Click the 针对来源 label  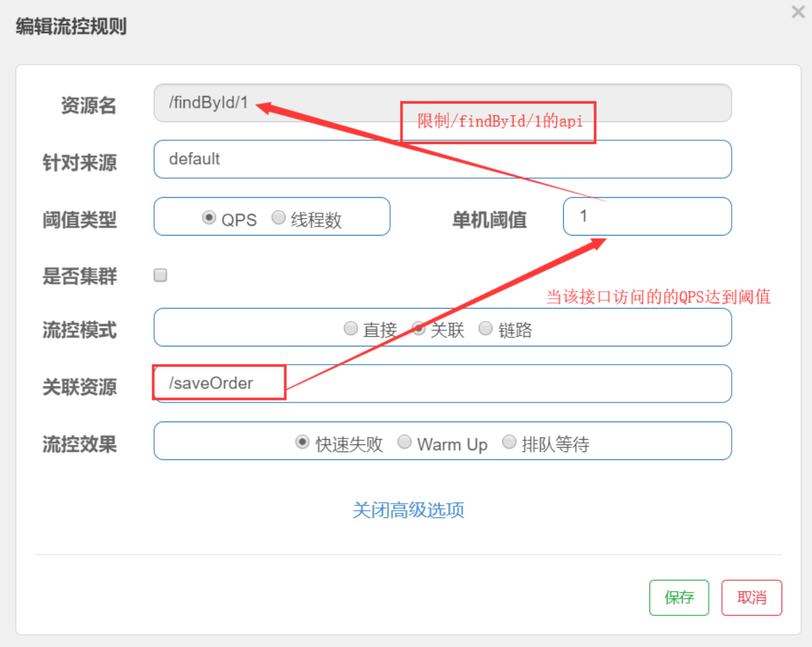pyautogui.click(x=79, y=163)
